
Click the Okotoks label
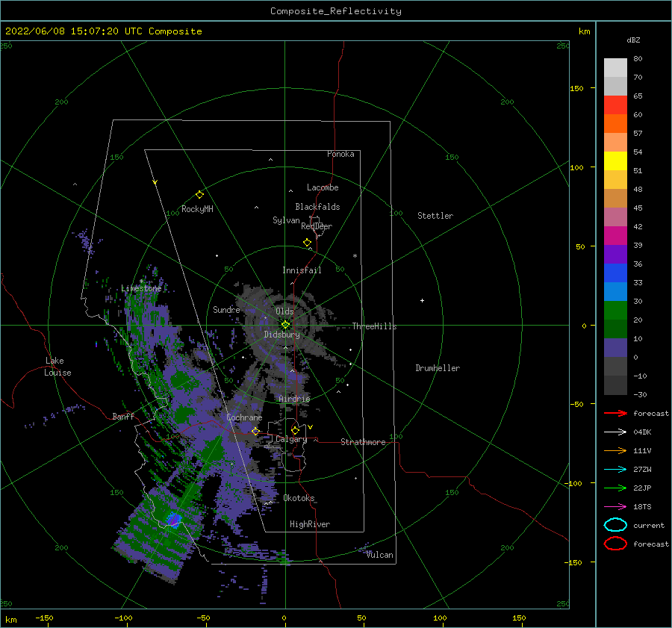(x=299, y=498)
